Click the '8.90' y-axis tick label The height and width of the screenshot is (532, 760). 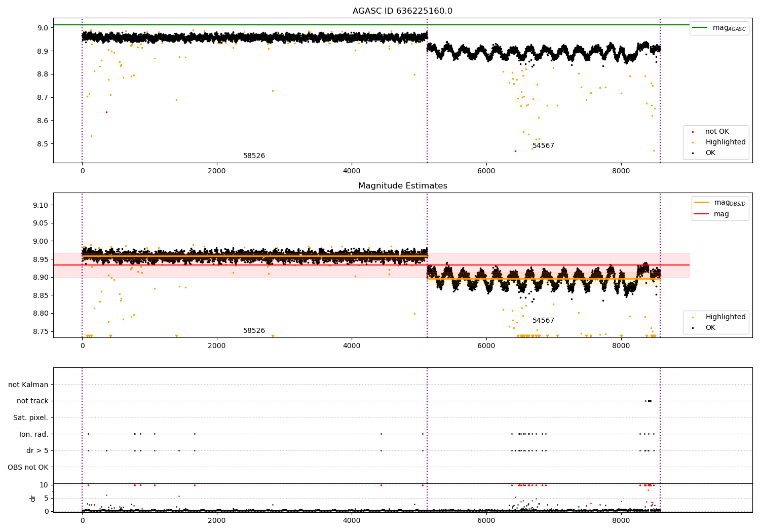(x=41, y=277)
